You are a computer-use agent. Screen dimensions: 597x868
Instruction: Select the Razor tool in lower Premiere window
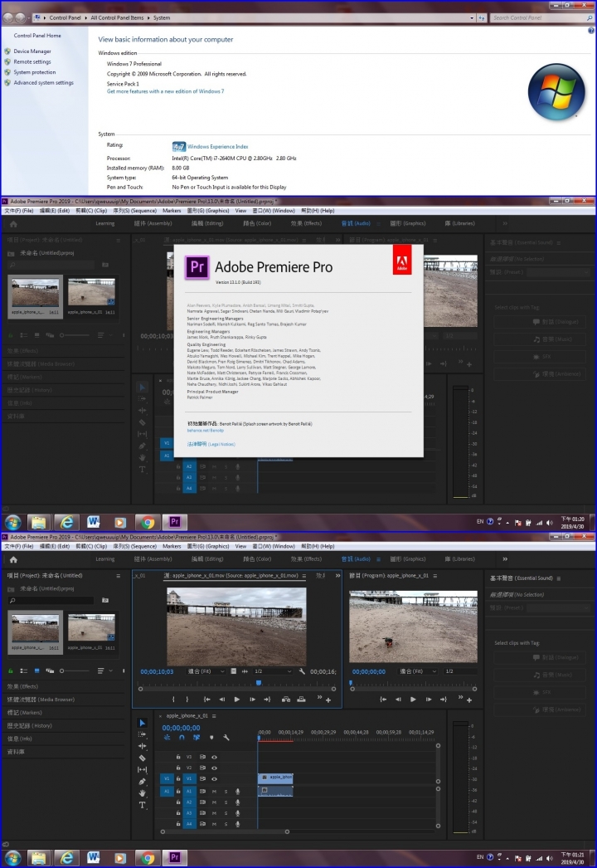click(142, 758)
